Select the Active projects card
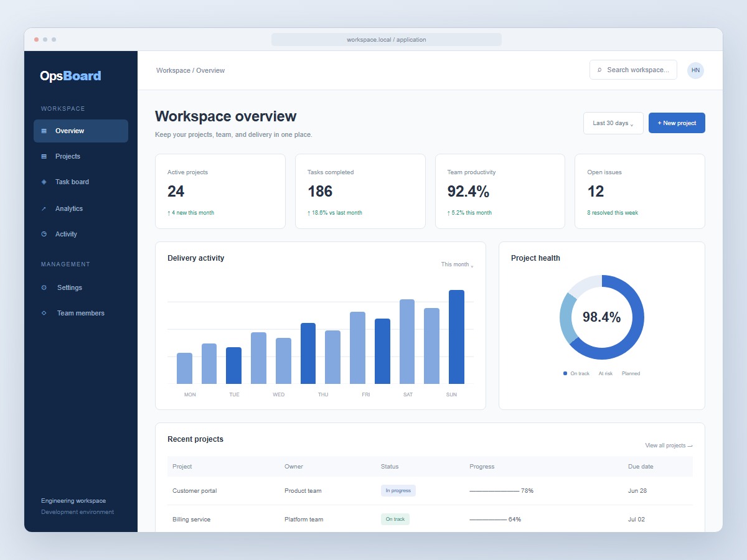The width and height of the screenshot is (747, 560). pyautogui.click(x=220, y=191)
